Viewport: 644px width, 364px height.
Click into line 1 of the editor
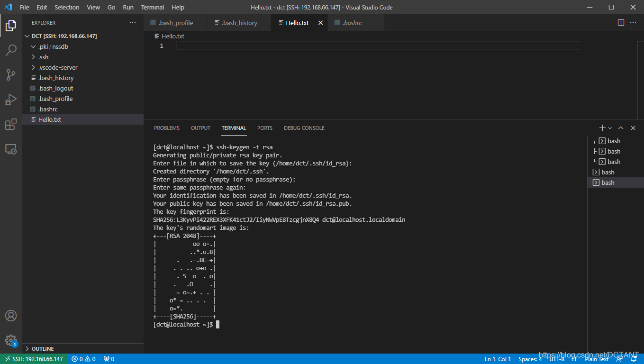(x=378, y=46)
